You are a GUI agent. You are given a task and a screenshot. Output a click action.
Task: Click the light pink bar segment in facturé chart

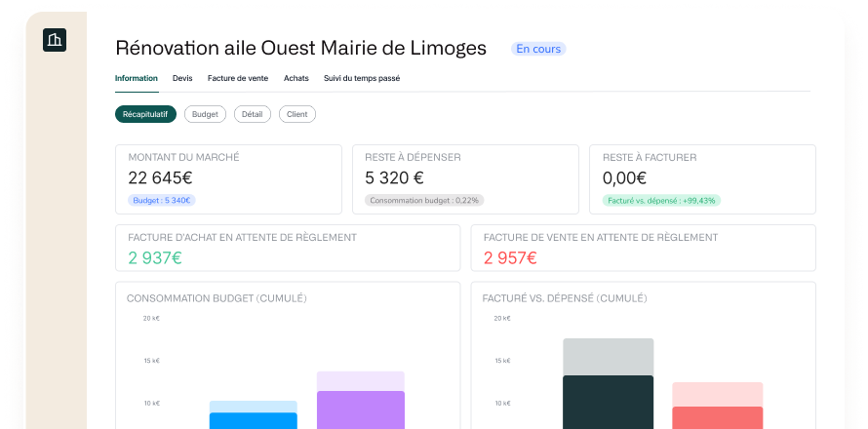click(x=718, y=394)
